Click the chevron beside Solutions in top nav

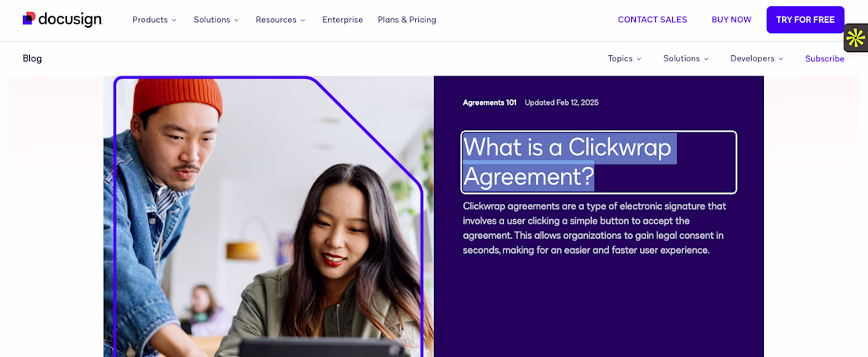point(237,20)
